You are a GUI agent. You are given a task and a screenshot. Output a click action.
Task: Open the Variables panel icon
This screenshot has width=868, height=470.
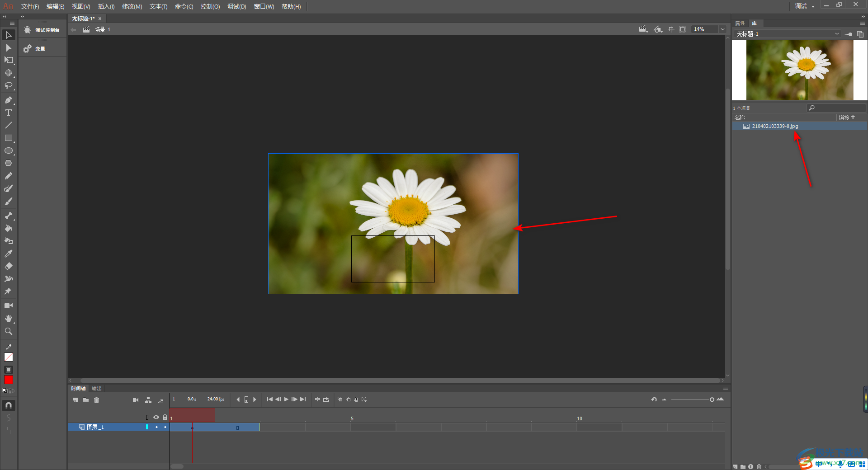click(27, 48)
